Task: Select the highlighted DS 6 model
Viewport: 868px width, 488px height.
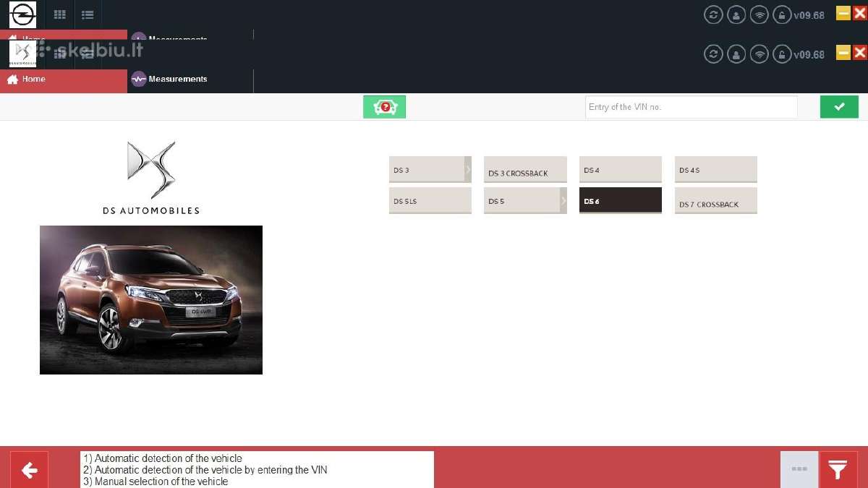Action: 621,200
